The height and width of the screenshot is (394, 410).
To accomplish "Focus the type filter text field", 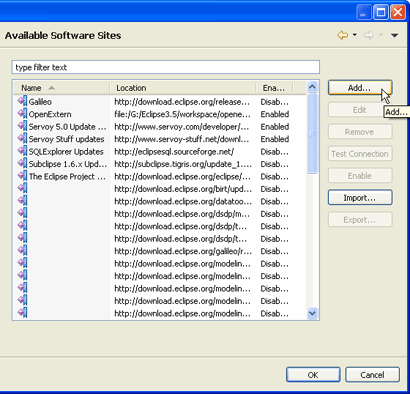I will click(166, 67).
